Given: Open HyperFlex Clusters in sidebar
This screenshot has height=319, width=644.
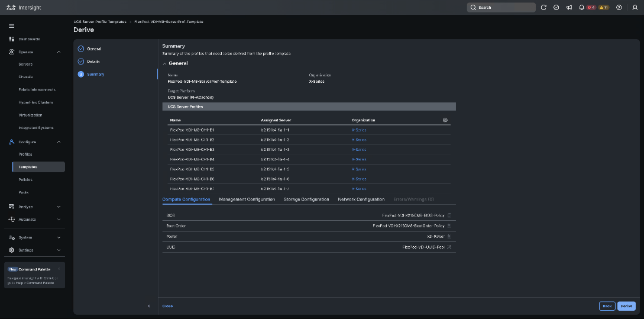Looking at the screenshot, I should click(x=35, y=102).
